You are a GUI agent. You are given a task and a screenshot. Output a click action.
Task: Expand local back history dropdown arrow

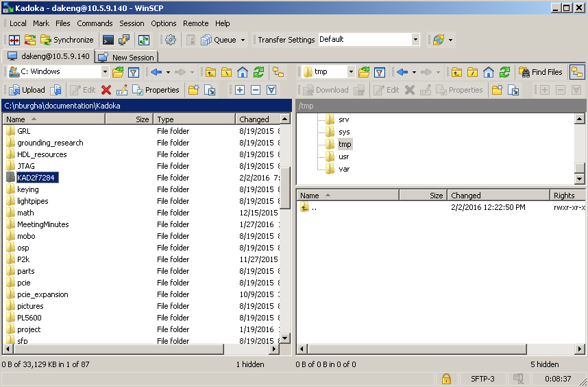click(x=168, y=72)
